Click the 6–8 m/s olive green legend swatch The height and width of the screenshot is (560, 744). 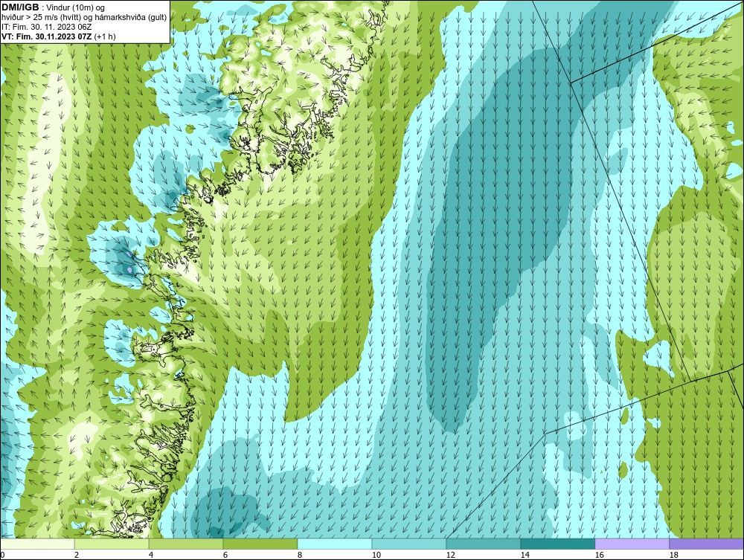pyautogui.click(x=260, y=544)
